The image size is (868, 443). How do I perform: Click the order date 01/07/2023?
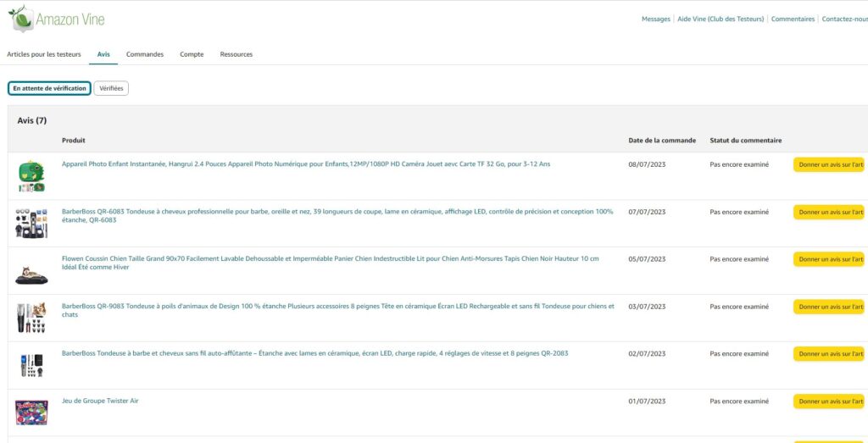647,401
